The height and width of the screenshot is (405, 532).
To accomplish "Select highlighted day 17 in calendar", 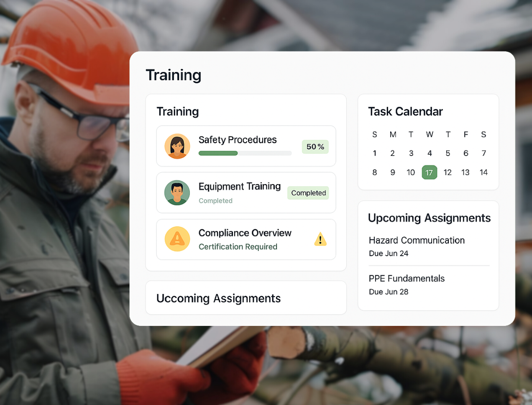I will 430,172.
